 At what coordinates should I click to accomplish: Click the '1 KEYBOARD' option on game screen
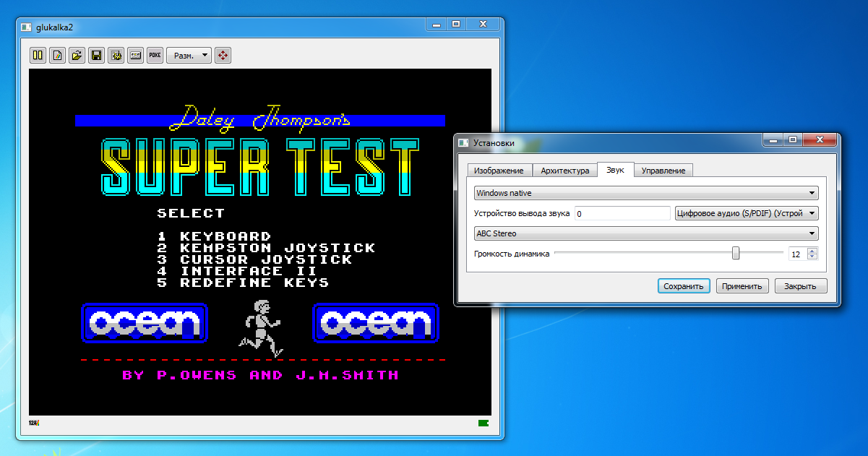coord(215,236)
